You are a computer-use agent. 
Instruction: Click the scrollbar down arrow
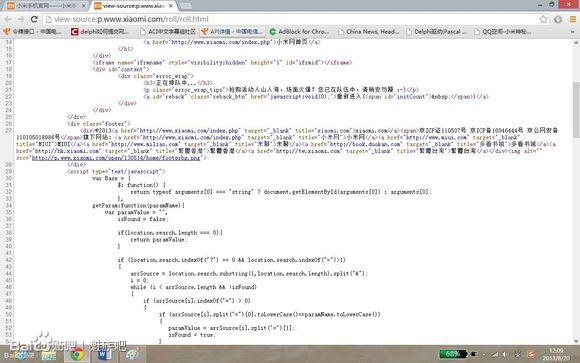[576, 341]
